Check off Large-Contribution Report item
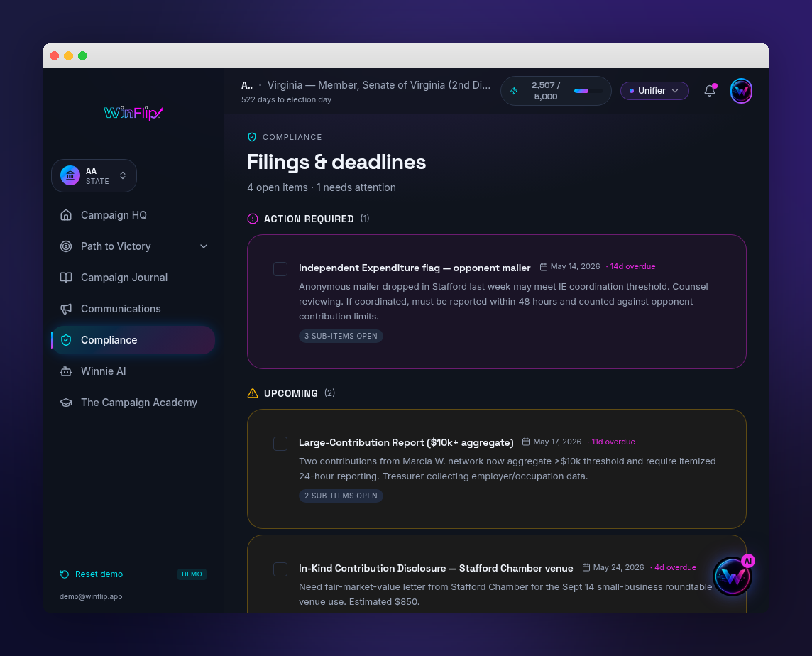This screenshot has width=812, height=656. coord(280,444)
